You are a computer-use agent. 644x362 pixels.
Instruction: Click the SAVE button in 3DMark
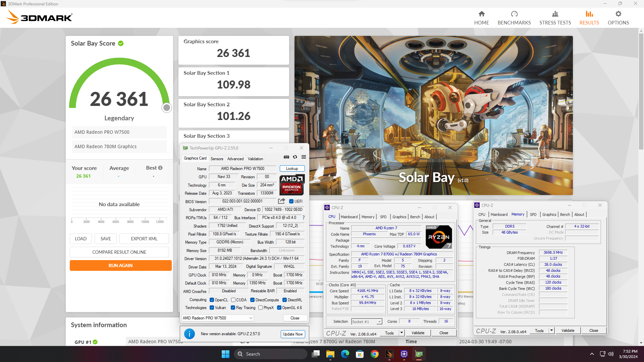click(105, 239)
